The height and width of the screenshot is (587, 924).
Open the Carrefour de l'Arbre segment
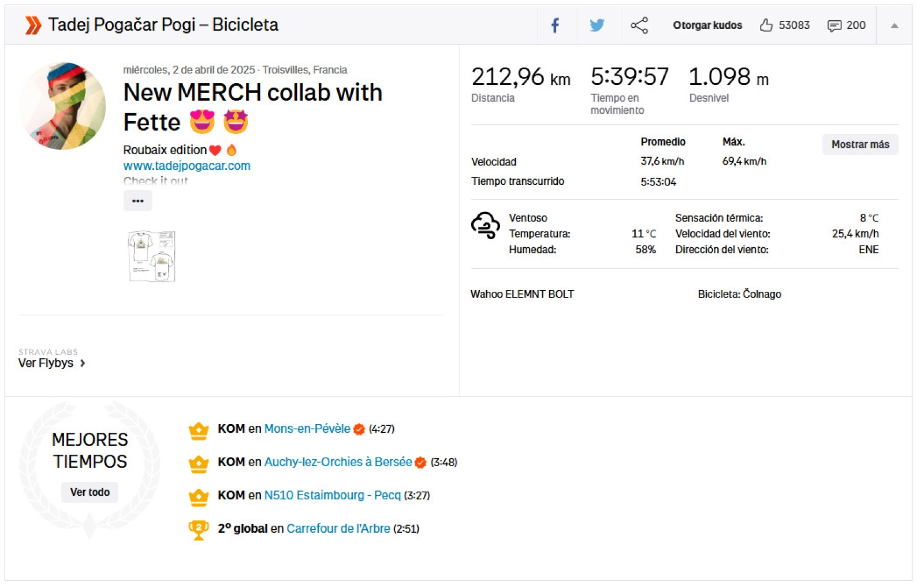338,529
